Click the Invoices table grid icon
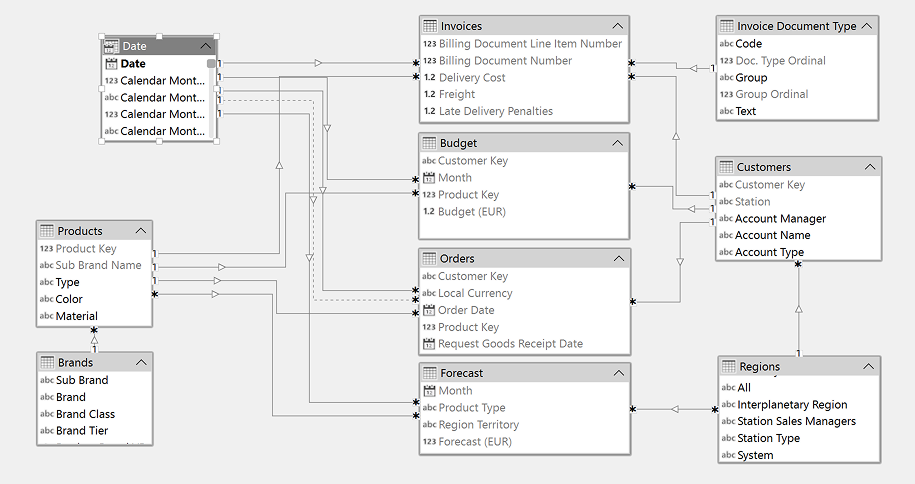 pos(430,26)
